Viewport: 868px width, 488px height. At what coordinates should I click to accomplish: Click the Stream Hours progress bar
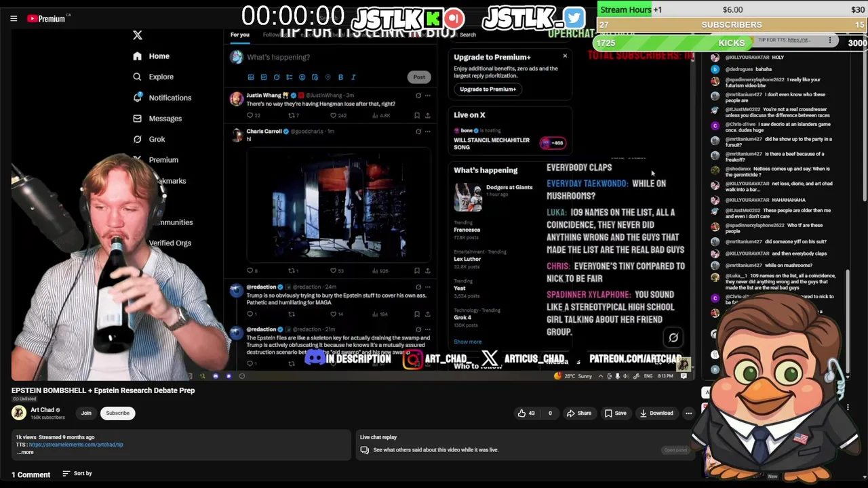(x=731, y=9)
